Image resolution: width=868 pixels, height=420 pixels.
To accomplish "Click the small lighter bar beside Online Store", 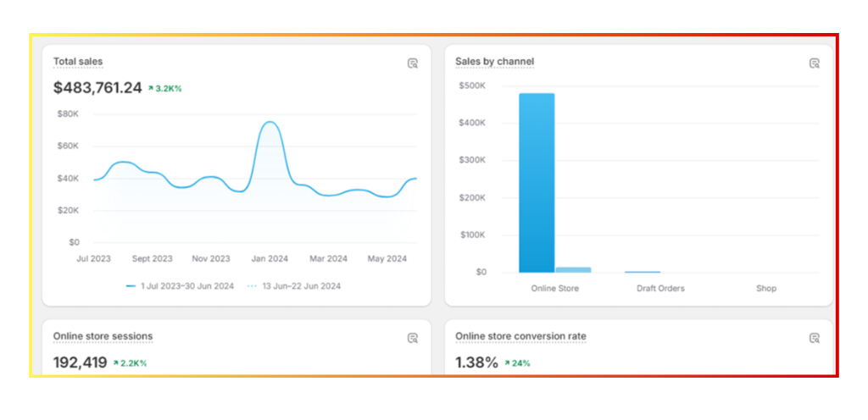I will (573, 269).
